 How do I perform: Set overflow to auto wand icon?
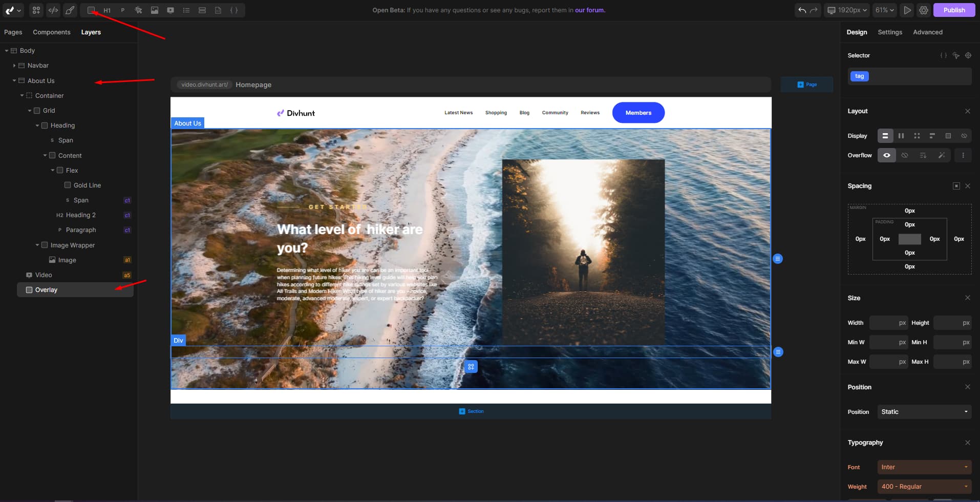[941, 155]
